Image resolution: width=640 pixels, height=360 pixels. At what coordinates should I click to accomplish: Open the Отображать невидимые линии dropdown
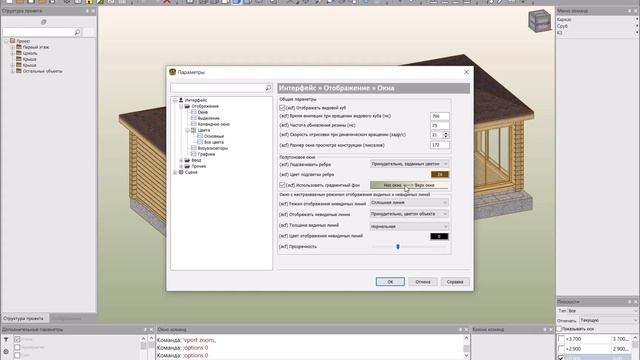(x=409, y=214)
